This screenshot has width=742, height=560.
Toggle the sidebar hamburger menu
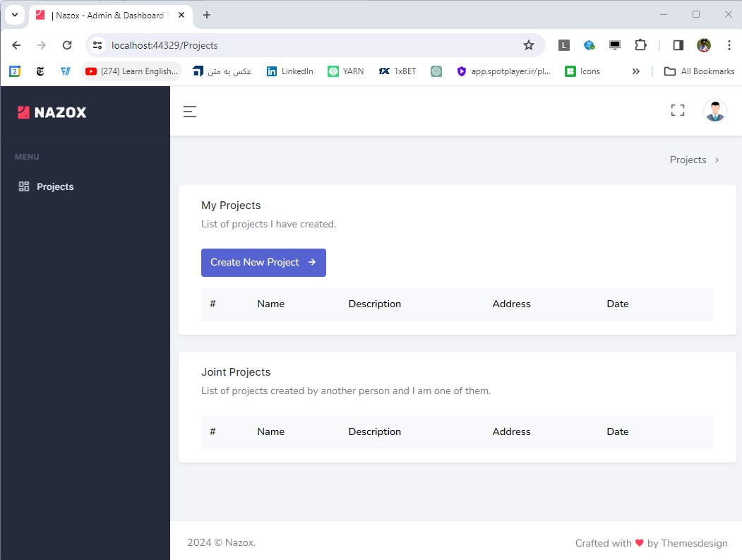190,112
